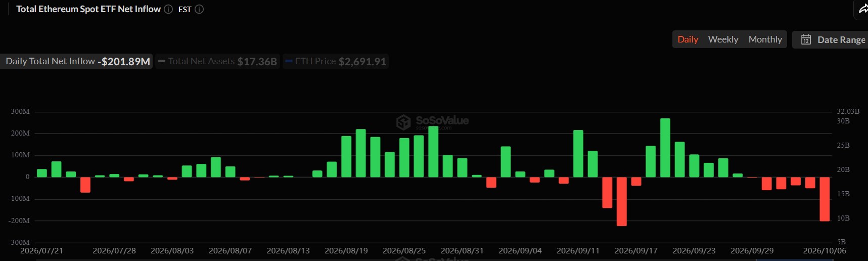Click the 15B right axis label

[843, 194]
